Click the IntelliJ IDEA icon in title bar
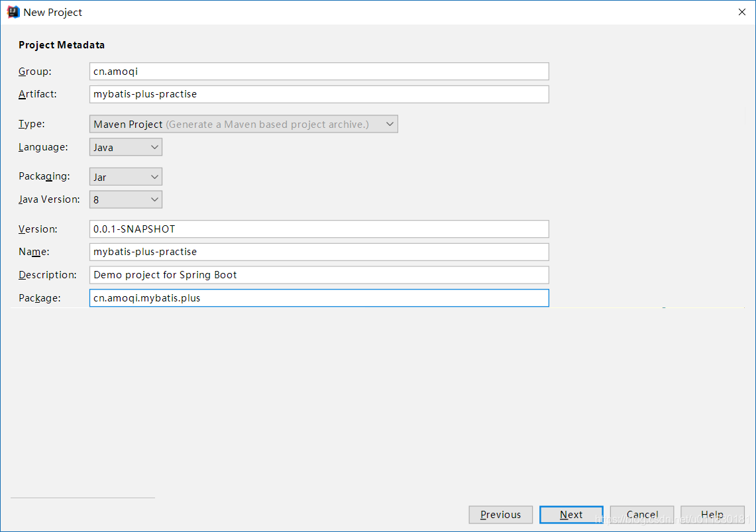756x532 pixels. pos(13,12)
